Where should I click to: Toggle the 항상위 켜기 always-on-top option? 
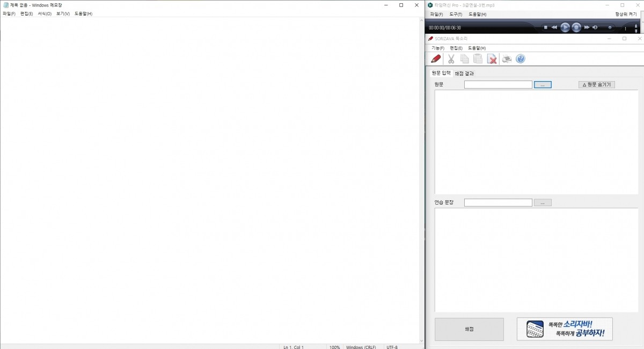626,14
